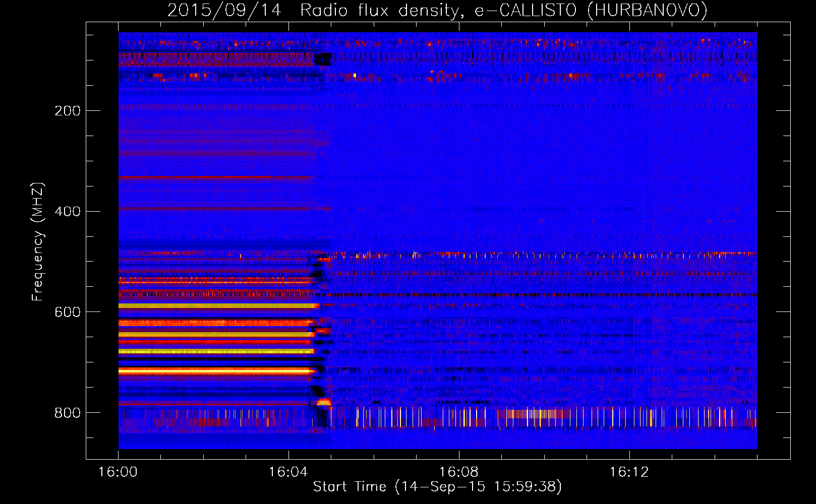This screenshot has height=504, width=816.
Task: Click the 16:00 time tick label
Action: click(118, 472)
